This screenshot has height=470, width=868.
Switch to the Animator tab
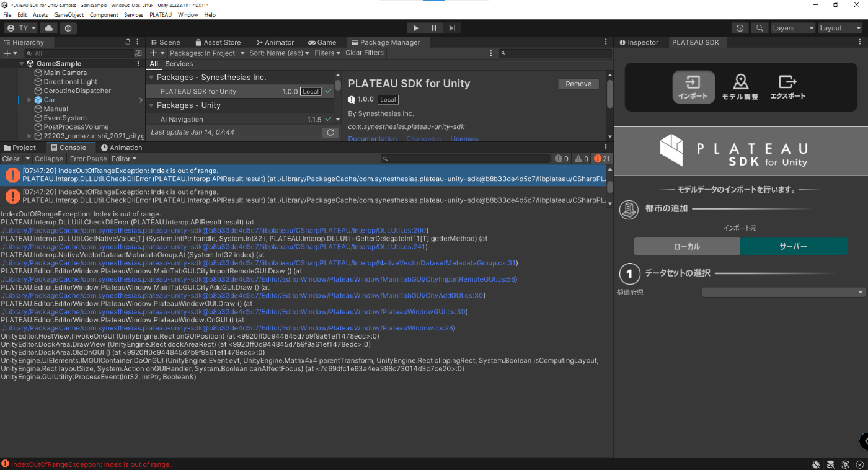275,42
